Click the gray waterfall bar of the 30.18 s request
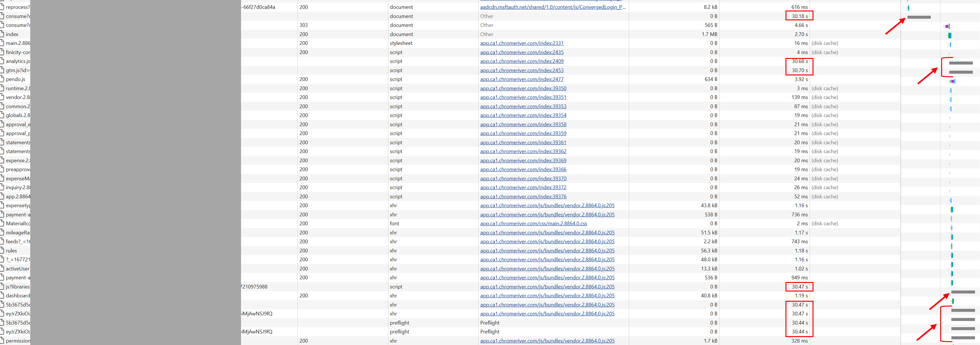Screen dimensions: 980x345 click(919, 17)
